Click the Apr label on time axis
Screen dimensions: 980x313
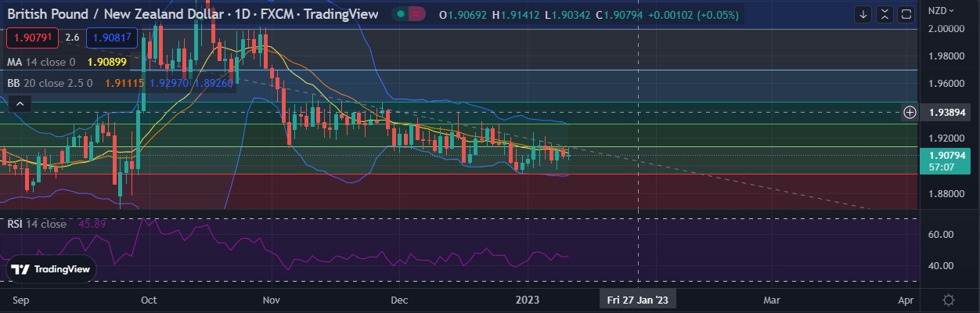tap(906, 300)
